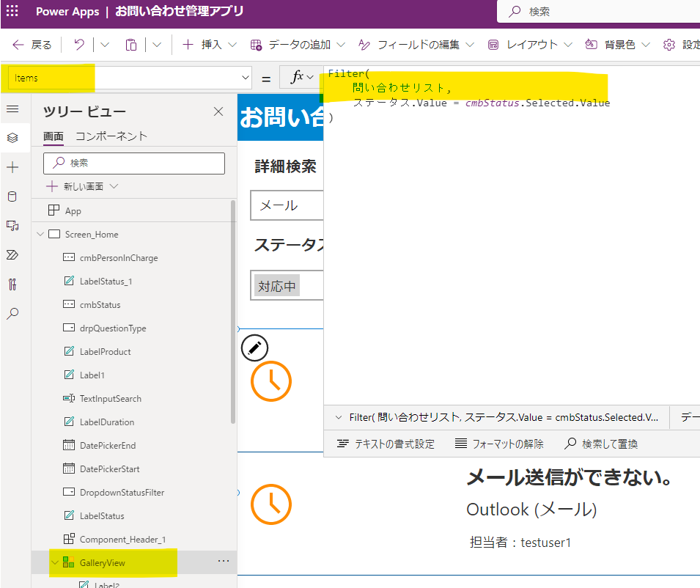Click the fx function button
This screenshot has width=700, height=588.
(302, 77)
